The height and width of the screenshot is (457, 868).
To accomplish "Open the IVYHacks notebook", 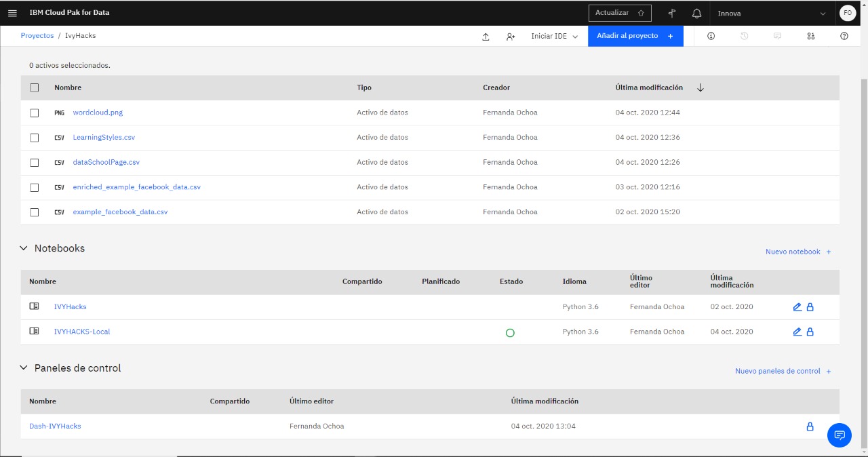I will pos(70,307).
